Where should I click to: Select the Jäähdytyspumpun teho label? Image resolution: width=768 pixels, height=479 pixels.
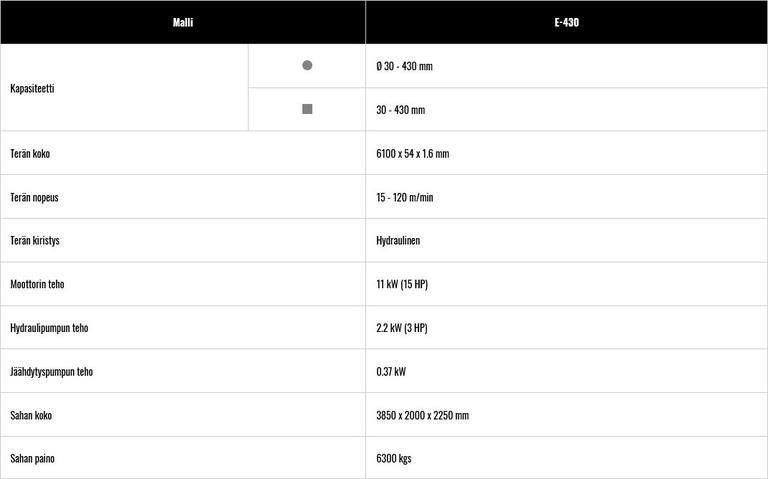[x=51, y=371]
